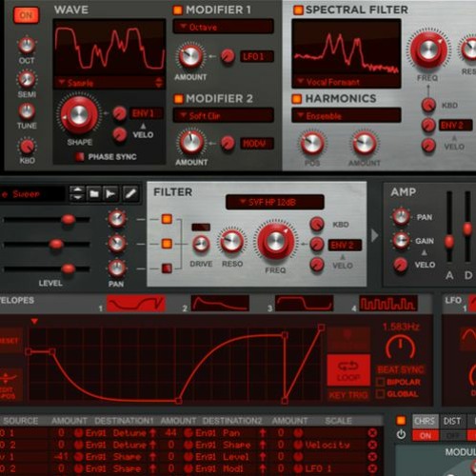This screenshot has width=476, height=476.
Task: Click the Key Trig button
Action: tap(348, 395)
